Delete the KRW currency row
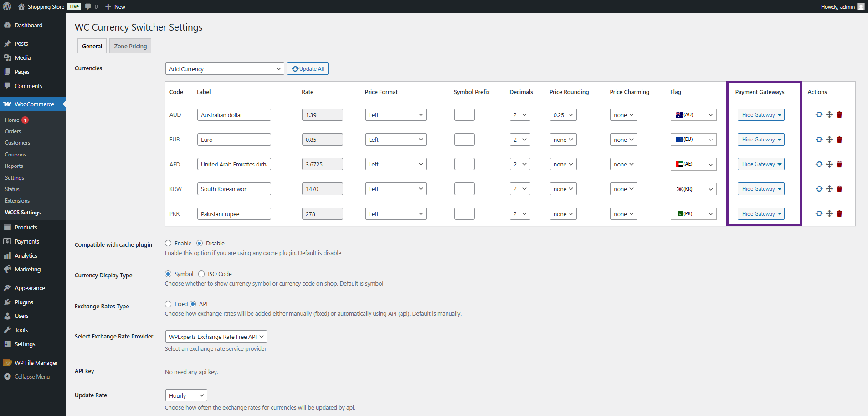Screen dimensions: 868x416 pyautogui.click(x=839, y=189)
